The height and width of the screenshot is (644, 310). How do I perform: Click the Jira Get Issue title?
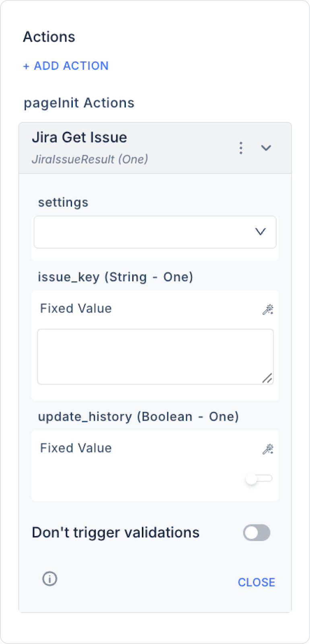(x=80, y=138)
